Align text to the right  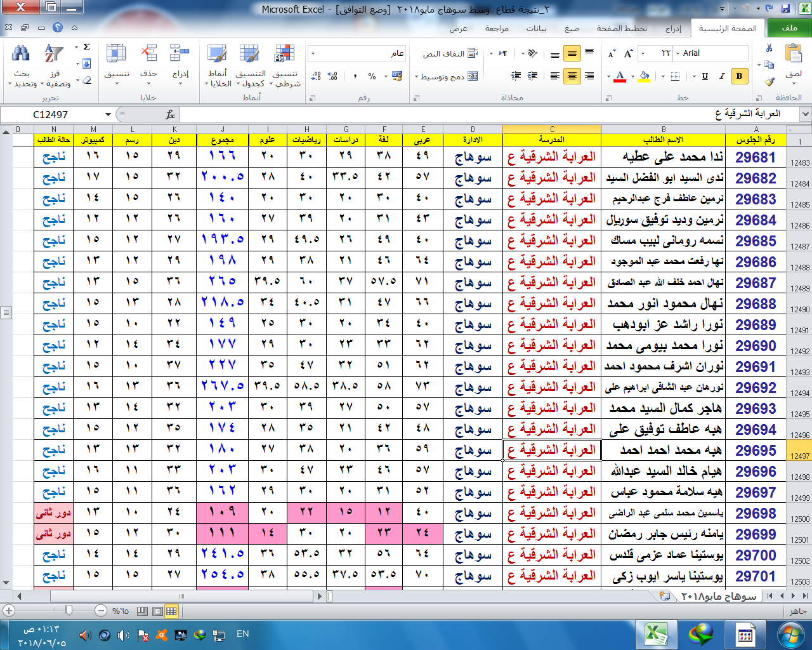click(589, 76)
